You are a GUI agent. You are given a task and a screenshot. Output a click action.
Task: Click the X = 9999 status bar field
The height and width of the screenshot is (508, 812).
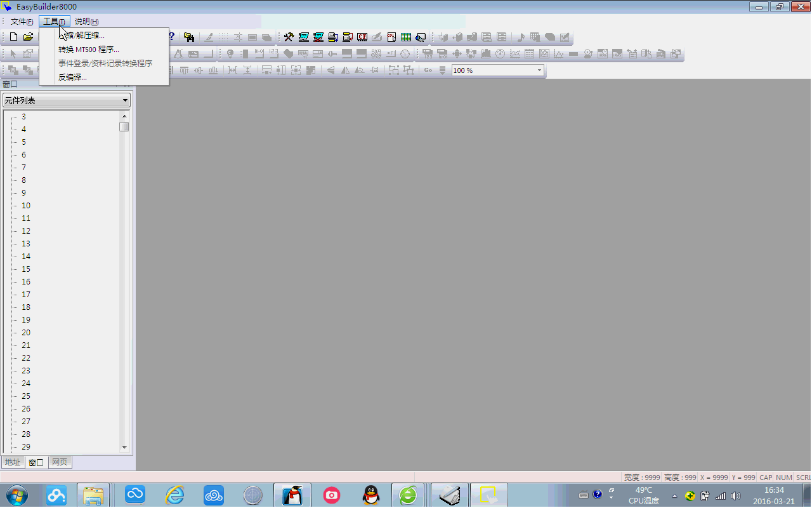714,478
